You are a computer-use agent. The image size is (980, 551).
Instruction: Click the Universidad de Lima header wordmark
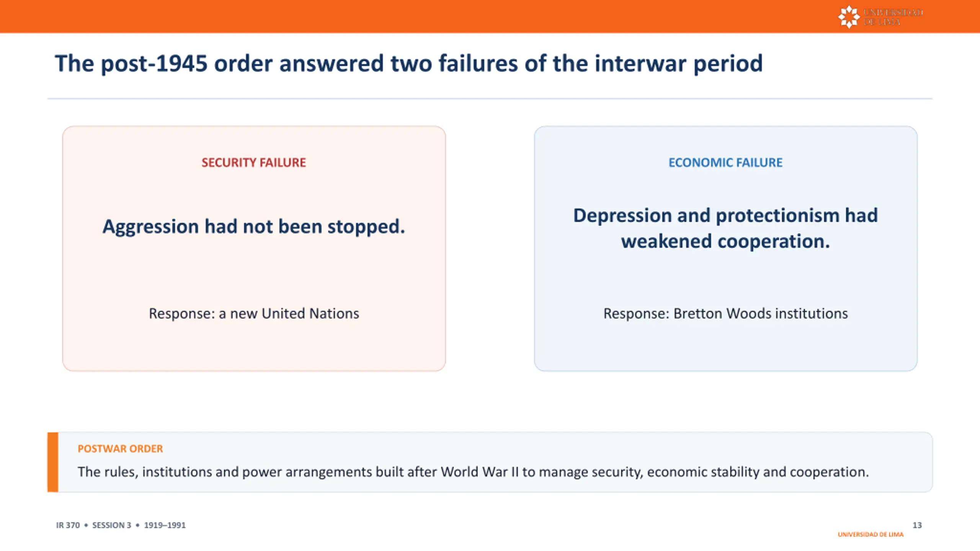coord(893,17)
